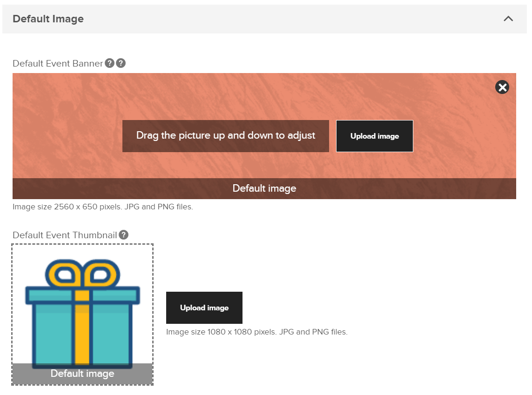Click the banner's 'Default image' caption bar

pos(264,188)
